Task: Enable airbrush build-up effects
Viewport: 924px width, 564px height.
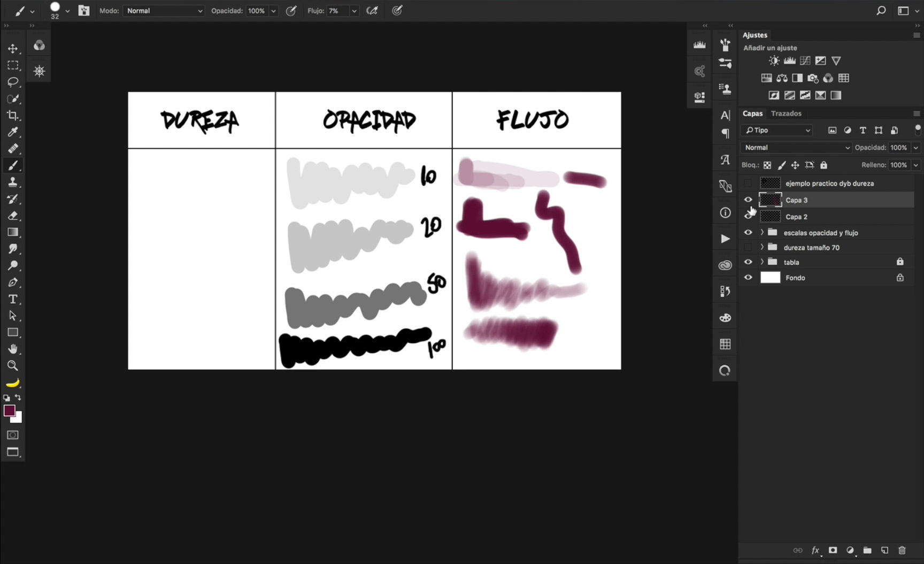Action: (372, 11)
